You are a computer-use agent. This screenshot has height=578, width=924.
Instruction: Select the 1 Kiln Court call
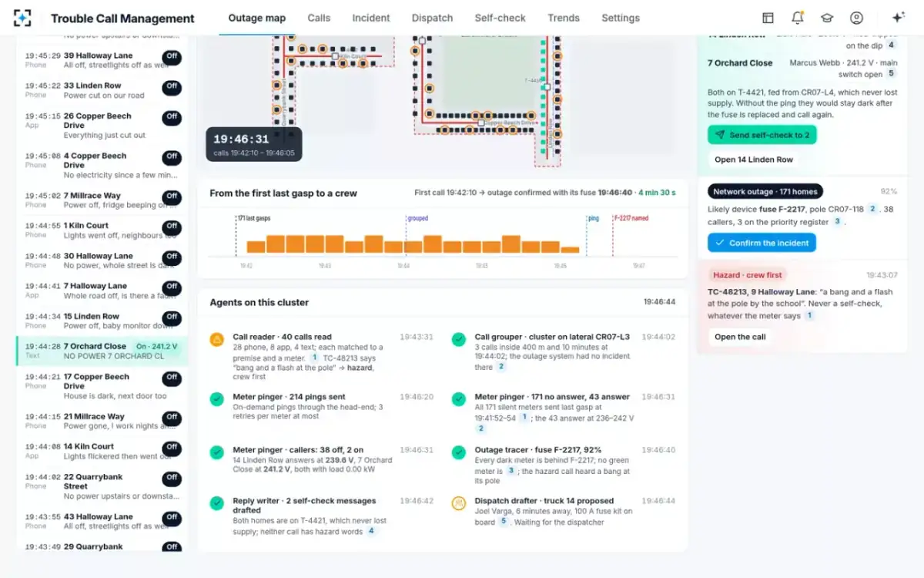coord(101,230)
